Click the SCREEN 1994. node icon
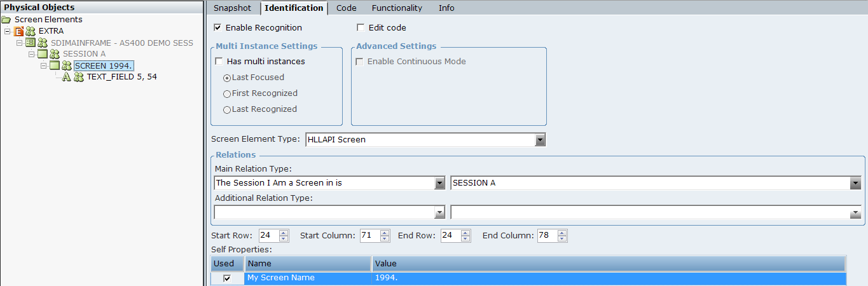 (x=54, y=65)
